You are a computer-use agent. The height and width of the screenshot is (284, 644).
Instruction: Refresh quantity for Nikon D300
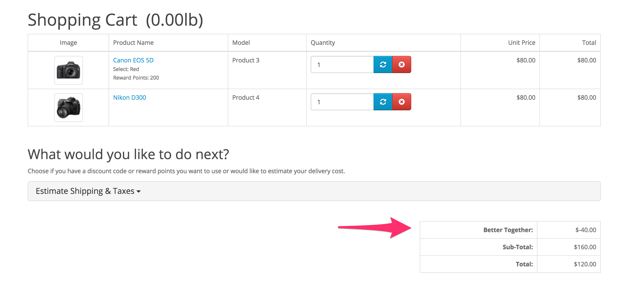click(x=383, y=102)
